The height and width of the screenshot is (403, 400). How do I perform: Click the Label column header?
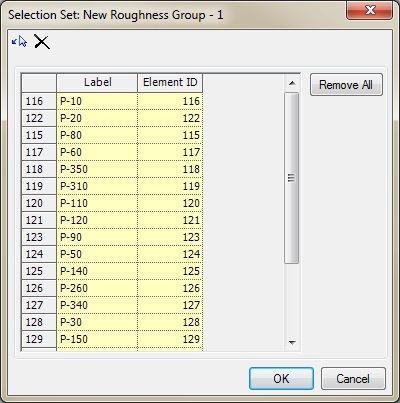point(97,83)
